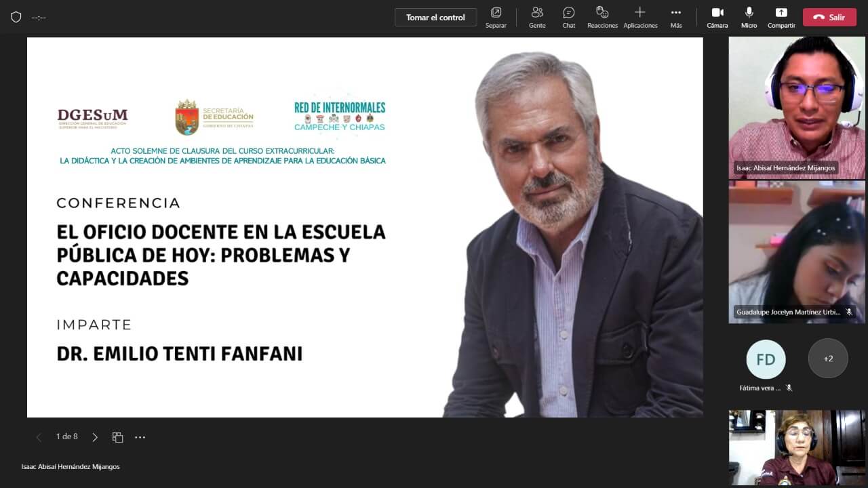The image size is (868, 488).
Task: Go to the previous slide
Action: click(39, 437)
